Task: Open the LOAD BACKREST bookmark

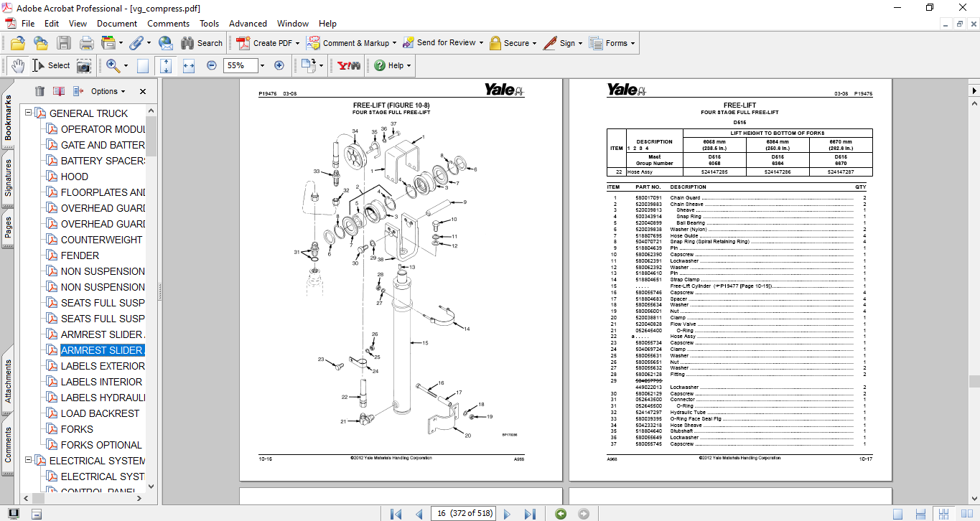Action: tap(100, 413)
